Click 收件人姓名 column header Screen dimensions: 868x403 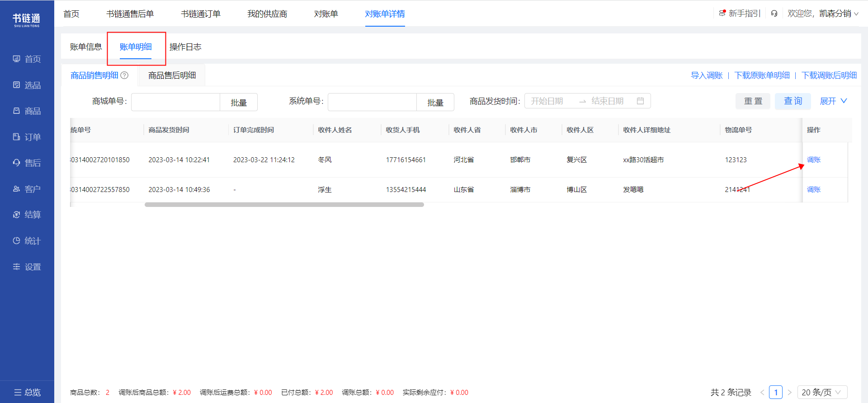[x=335, y=130]
